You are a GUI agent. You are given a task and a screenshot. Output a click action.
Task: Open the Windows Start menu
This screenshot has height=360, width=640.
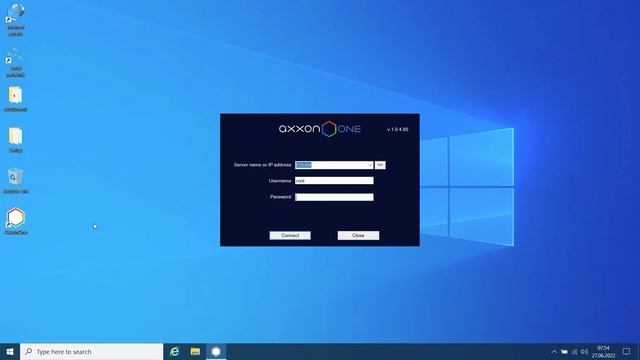(x=10, y=351)
